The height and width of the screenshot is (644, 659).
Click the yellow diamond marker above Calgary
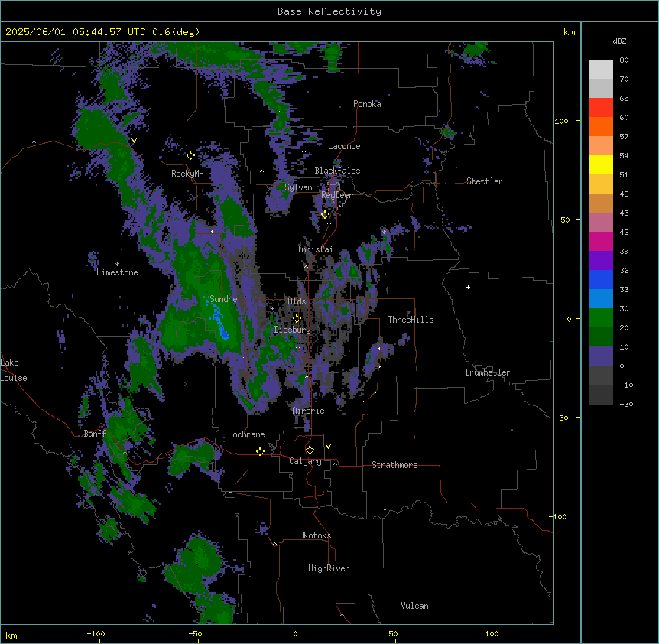(310, 450)
